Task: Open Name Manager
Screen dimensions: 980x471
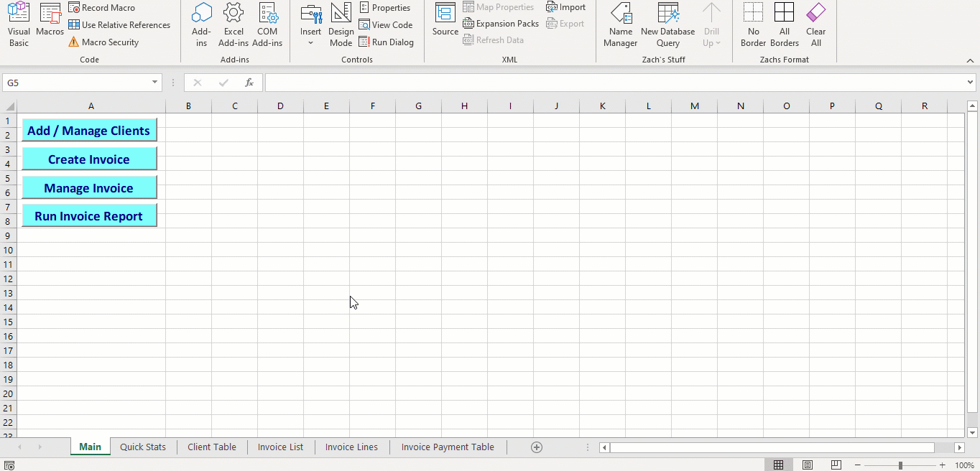Action: point(621,24)
